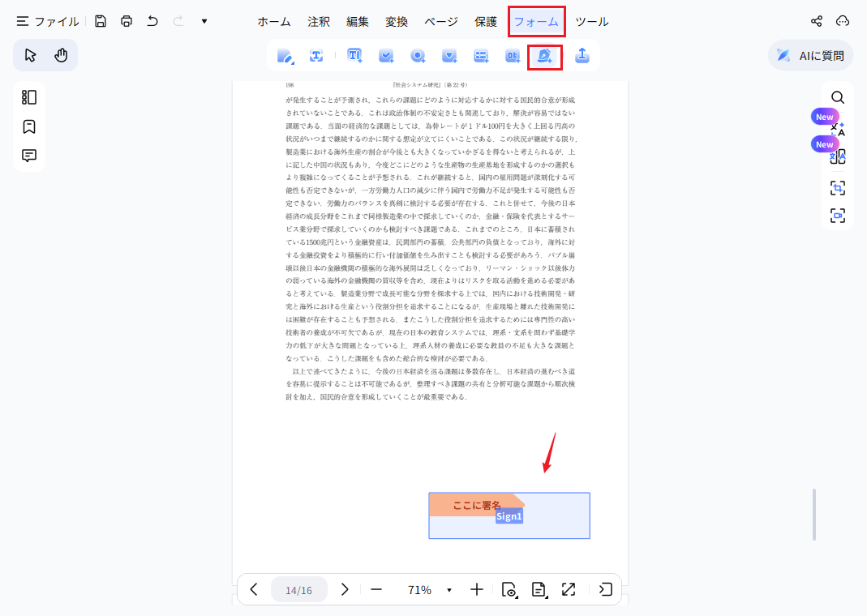867x616 pixels.
Task: Open the ファイル menu
Action: (48, 22)
